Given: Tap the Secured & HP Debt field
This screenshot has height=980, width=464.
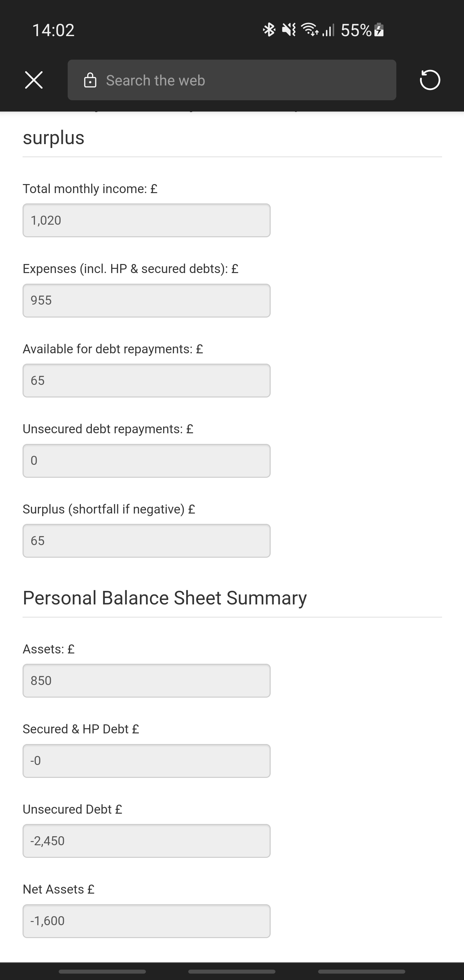Looking at the screenshot, I should pyautogui.click(x=146, y=761).
